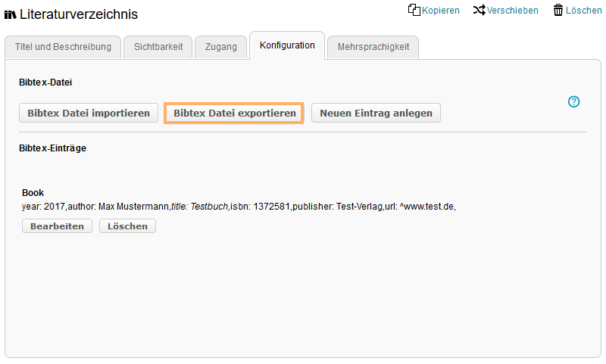Click the Verschieben text link
Image resolution: width=606 pixels, height=364 pixels.
tap(513, 11)
